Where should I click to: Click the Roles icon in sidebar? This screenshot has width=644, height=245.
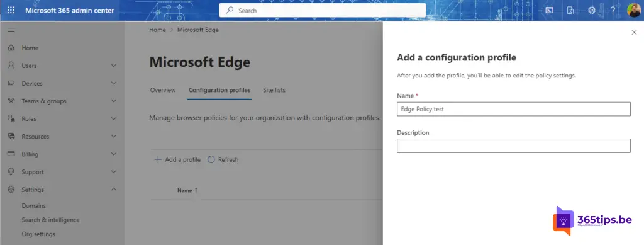pyautogui.click(x=11, y=118)
